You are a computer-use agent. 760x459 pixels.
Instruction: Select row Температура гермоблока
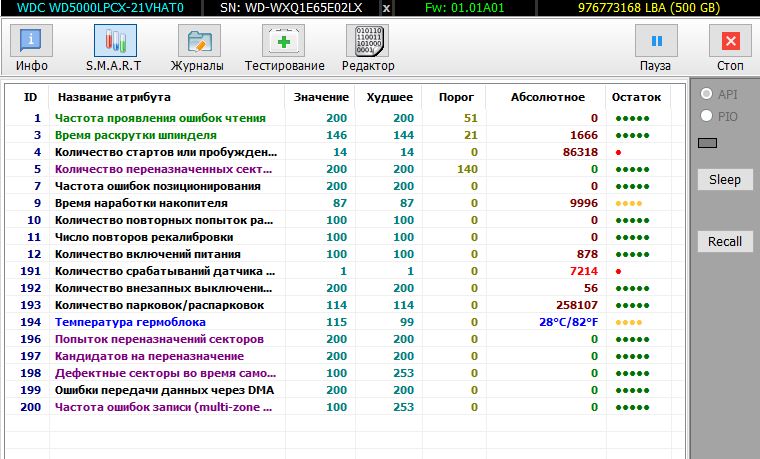click(x=345, y=322)
